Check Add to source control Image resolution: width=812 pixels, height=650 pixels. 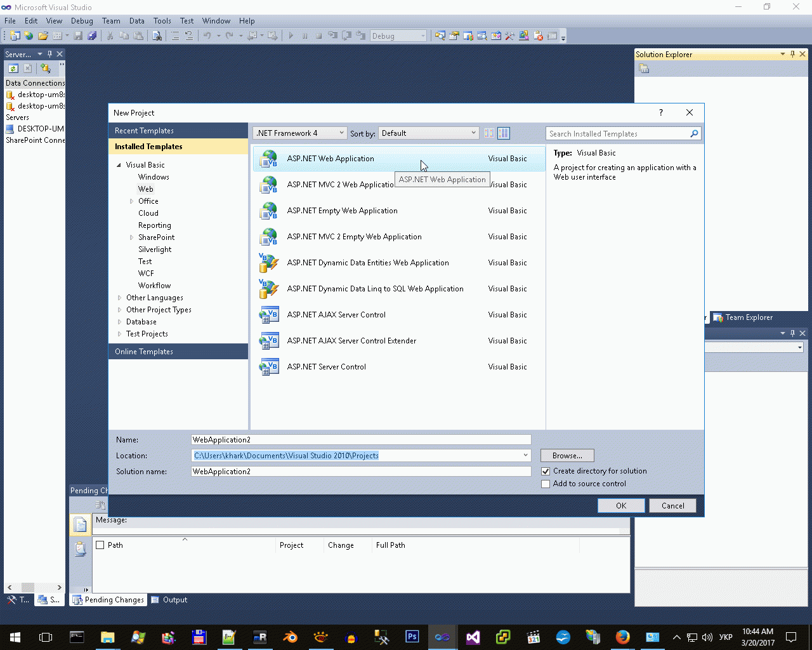pyautogui.click(x=546, y=484)
